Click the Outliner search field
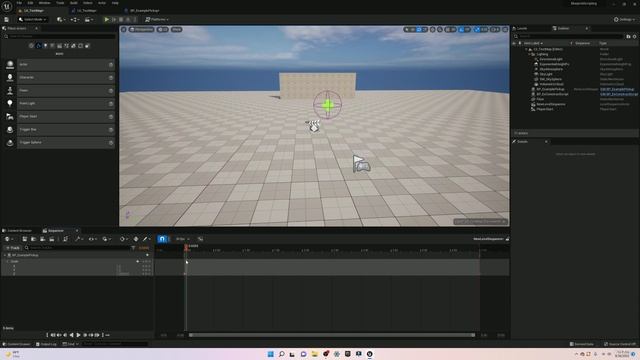Screen dimensions: 640x360 (569, 36)
